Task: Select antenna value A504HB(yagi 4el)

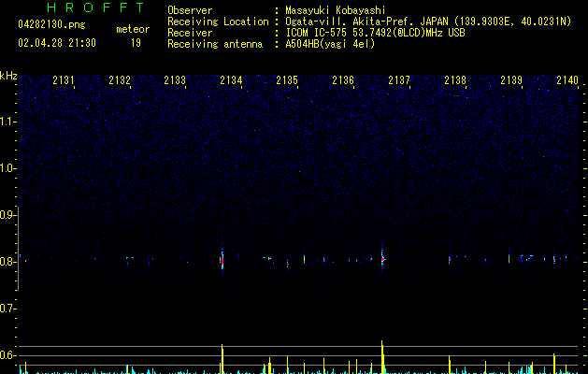Action: click(x=330, y=44)
